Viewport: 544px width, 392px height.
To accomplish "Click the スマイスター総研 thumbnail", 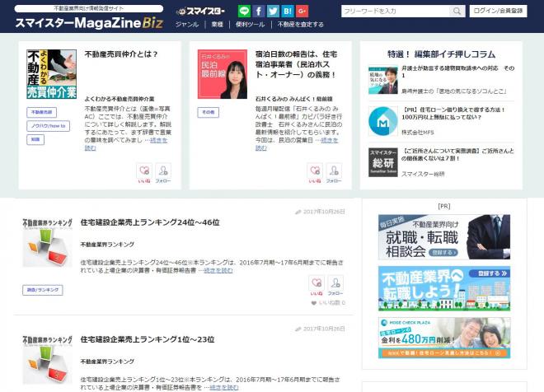I will pyautogui.click(x=383, y=162).
